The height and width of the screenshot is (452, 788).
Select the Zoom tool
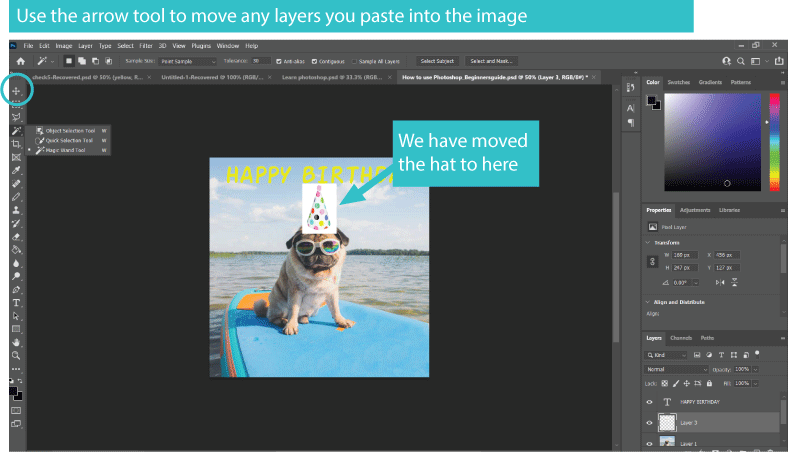pos(17,354)
